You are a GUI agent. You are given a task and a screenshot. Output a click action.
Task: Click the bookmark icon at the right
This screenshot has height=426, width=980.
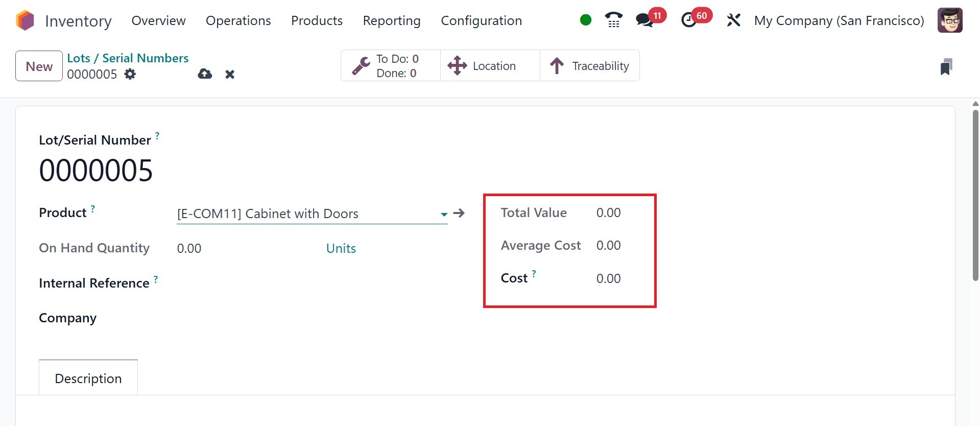[x=946, y=67]
